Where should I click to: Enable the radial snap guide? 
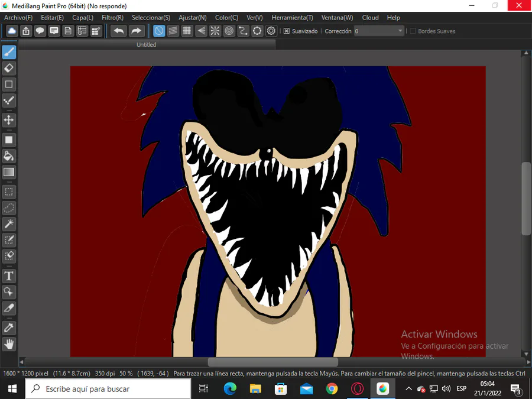215,31
